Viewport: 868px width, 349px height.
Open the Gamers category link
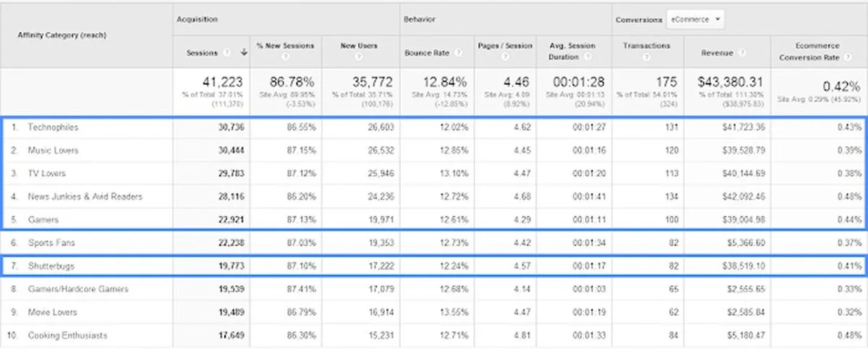point(43,219)
